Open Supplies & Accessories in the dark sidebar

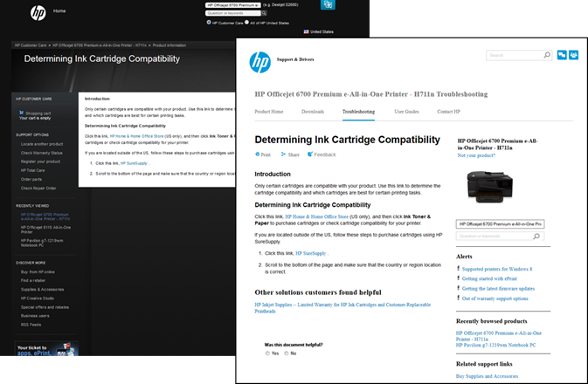click(x=43, y=289)
